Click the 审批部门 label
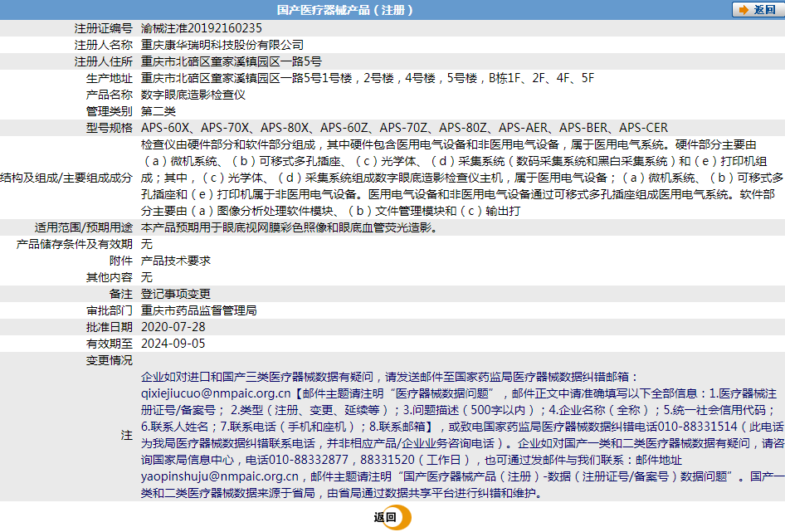Screen dimensions: 785x532 pos(110,310)
